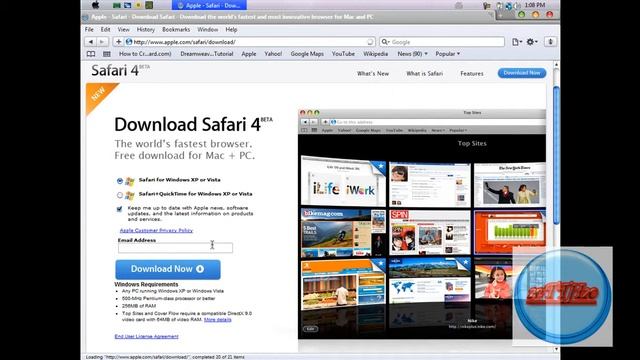640x360 pixels.
Task: Show all bookmarks via open-book icon
Action: (x=91, y=54)
